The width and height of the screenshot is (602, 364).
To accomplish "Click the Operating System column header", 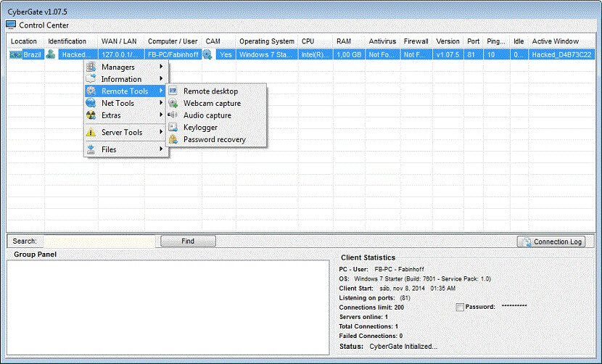I will [x=267, y=41].
